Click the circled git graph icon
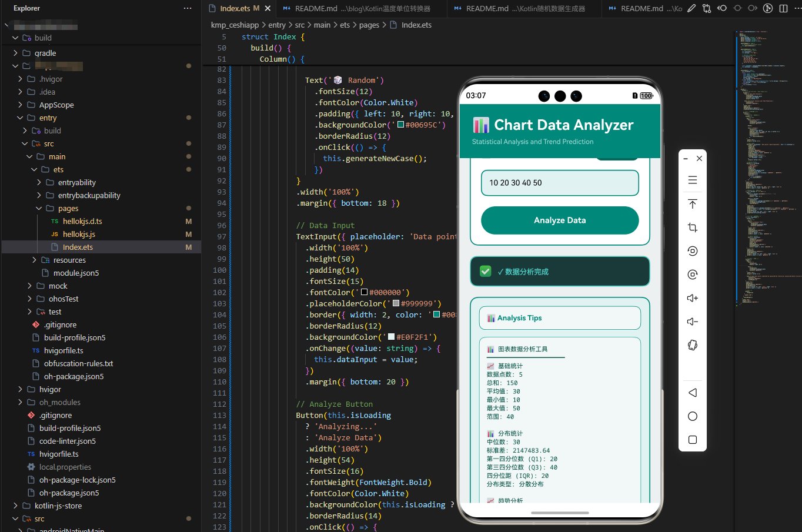 [768, 8]
